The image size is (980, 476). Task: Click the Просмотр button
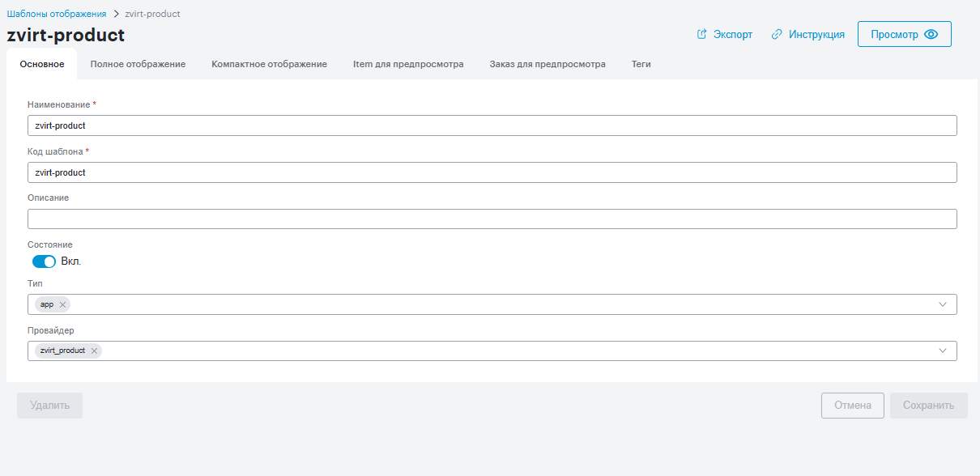click(x=904, y=34)
